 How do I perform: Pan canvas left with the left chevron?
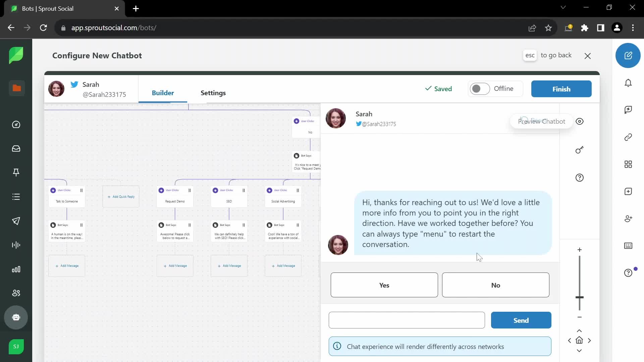tap(569, 341)
